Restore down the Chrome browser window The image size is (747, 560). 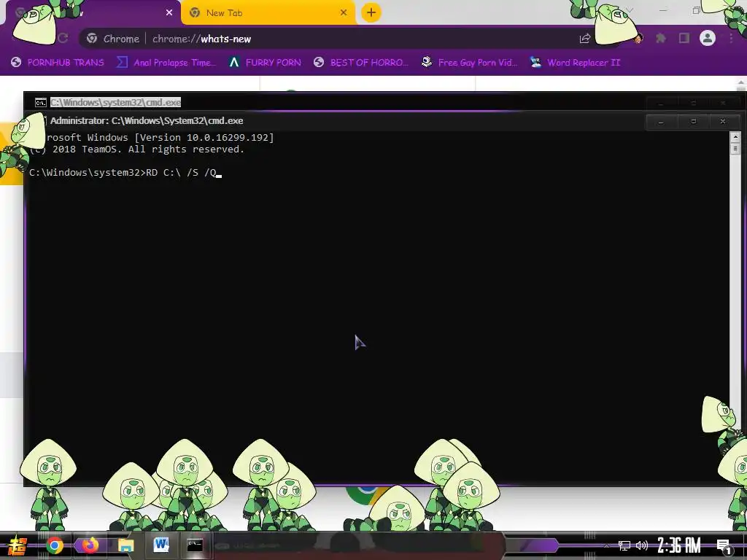click(696, 10)
